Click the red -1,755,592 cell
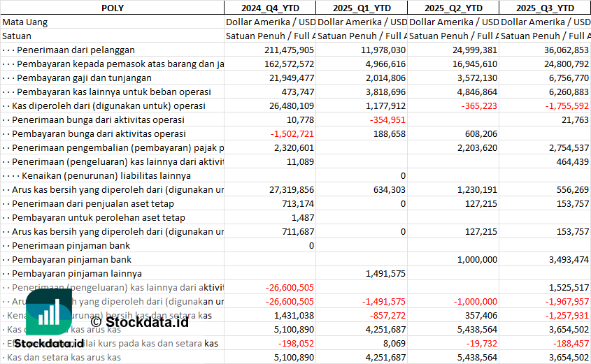This screenshot has width=591, height=364. click(x=545, y=105)
